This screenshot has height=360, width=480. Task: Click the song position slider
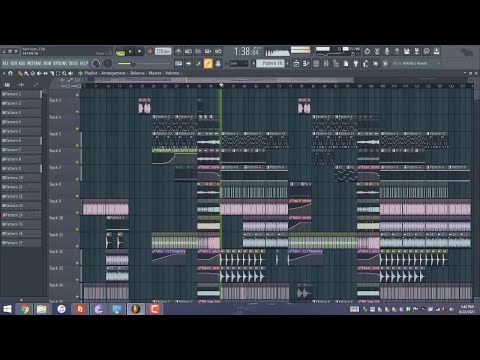(144, 64)
